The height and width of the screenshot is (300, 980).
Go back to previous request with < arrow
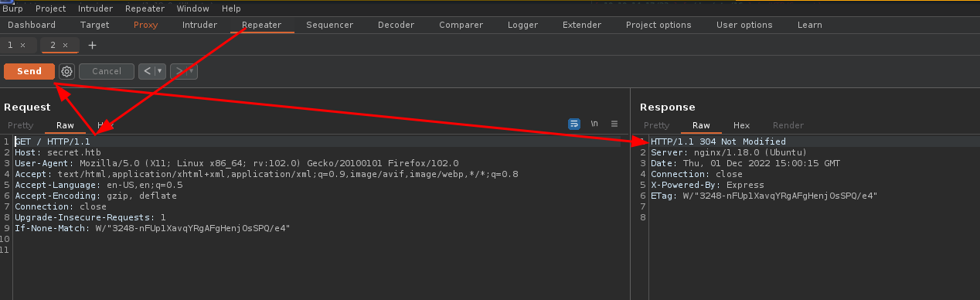[147, 71]
